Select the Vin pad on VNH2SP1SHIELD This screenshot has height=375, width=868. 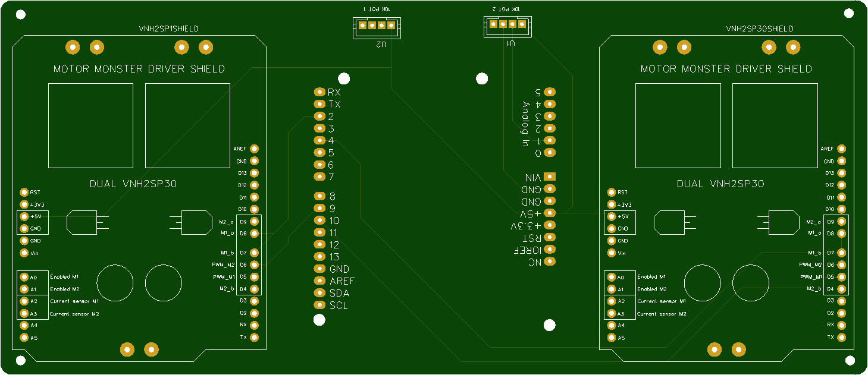coord(24,253)
